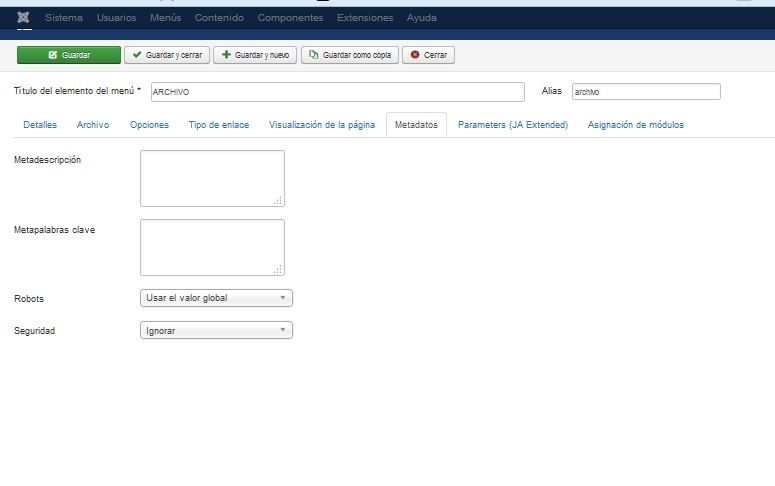Click the Metadescripción textarea resize grip
Screen dimensions: 775x486
tap(278, 200)
